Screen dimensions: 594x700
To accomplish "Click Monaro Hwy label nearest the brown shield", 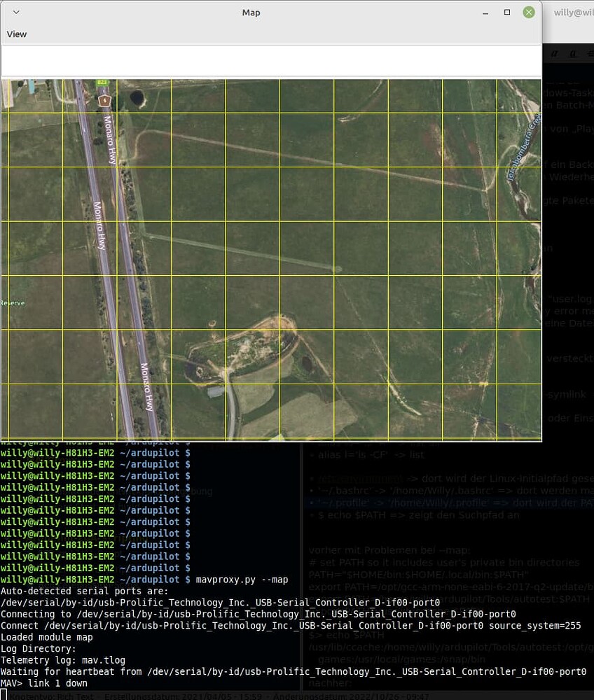I will 110,141.
